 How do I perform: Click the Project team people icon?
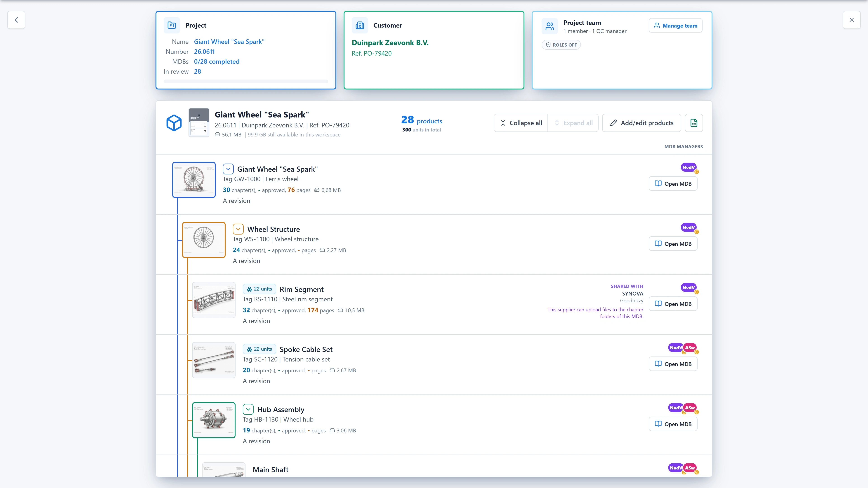(550, 26)
